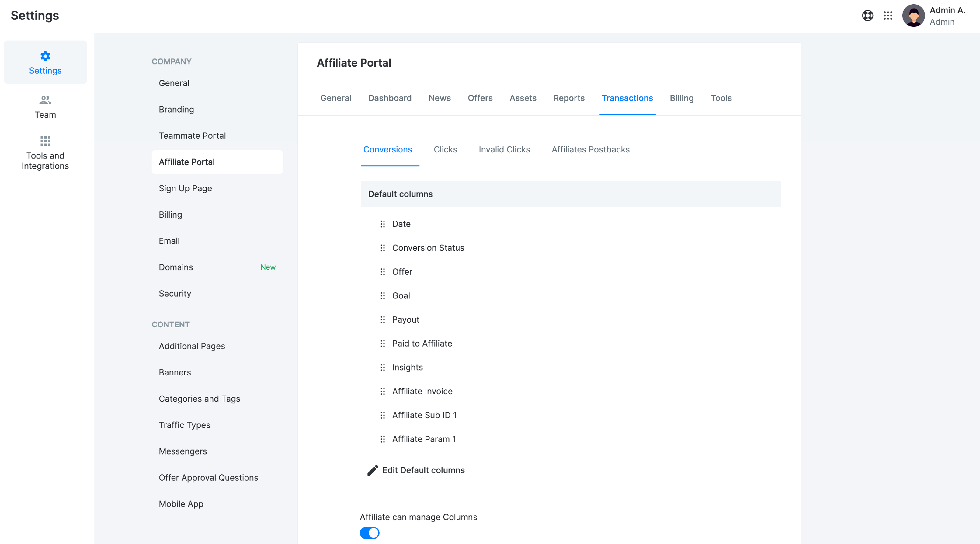Click Edit Default columns link
980x544 pixels.
pyautogui.click(x=423, y=470)
